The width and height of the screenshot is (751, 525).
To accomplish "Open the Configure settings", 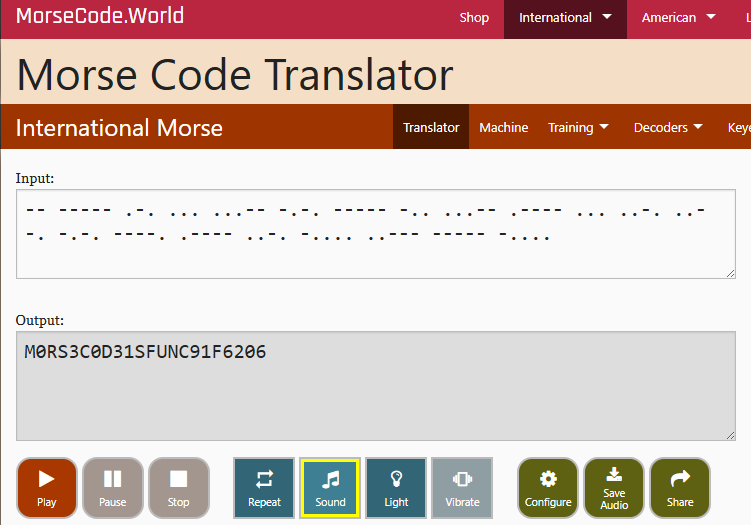I will click(x=548, y=488).
